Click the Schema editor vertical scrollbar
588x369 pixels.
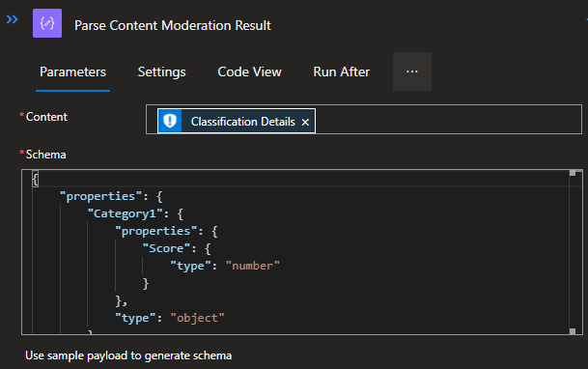click(x=573, y=252)
